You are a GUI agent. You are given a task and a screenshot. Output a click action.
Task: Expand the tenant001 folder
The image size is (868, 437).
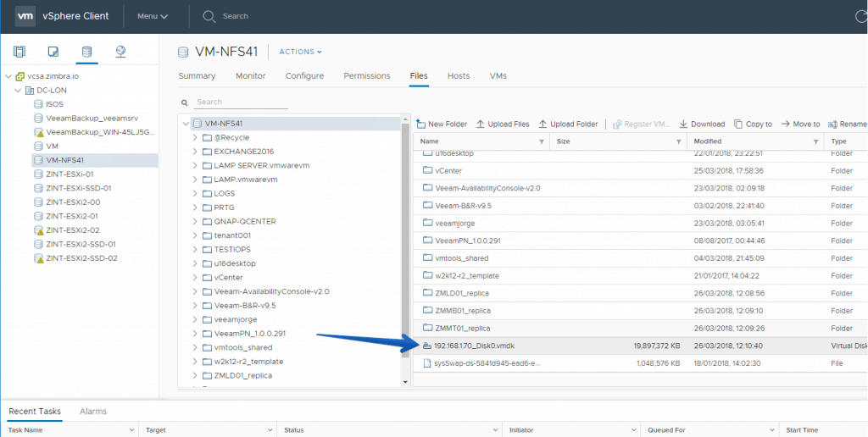(x=195, y=235)
